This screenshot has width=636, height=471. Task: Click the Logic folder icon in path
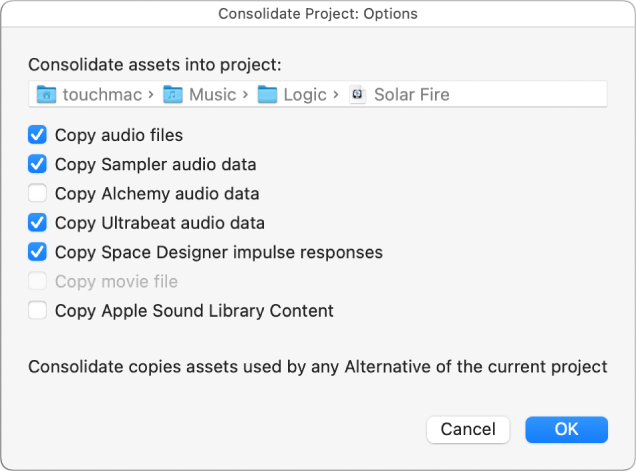(267, 95)
